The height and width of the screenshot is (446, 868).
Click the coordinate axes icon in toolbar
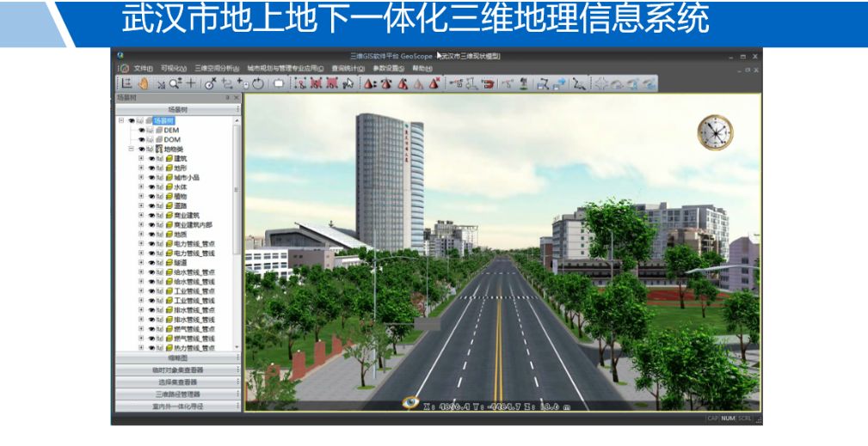pos(126,83)
